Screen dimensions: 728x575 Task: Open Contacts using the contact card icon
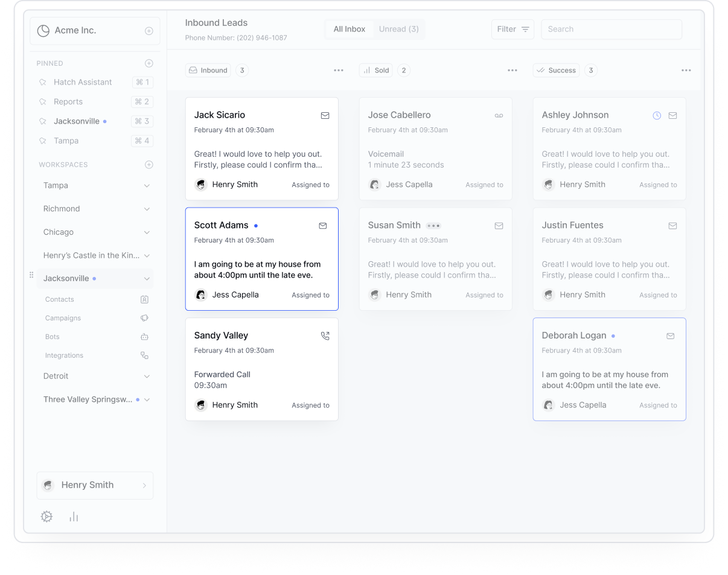[x=144, y=299]
